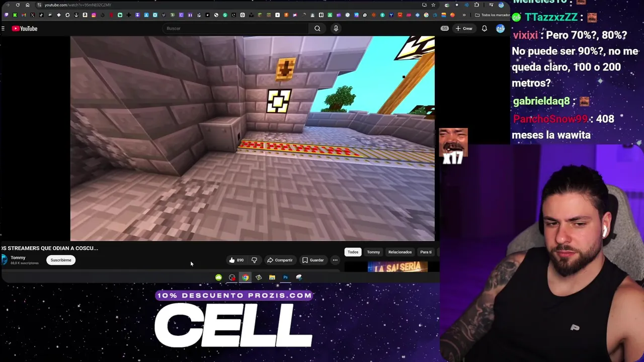644x362 pixels.
Task: Start voice search with microphone icon
Action: click(x=336, y=29)
